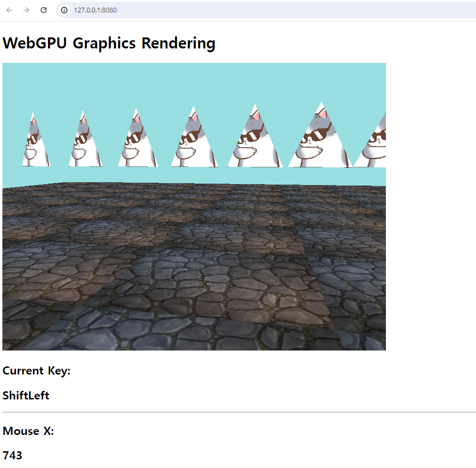This screenshot has width=476, height=468.
Task: Click the browser back arrow
Action: pos(10,10)
